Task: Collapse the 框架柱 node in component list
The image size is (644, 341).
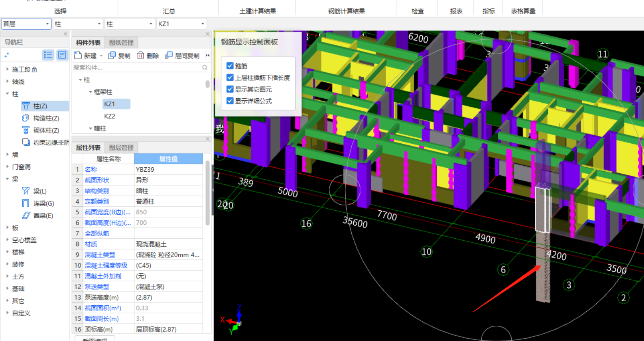Action: (x=90, y=92)
